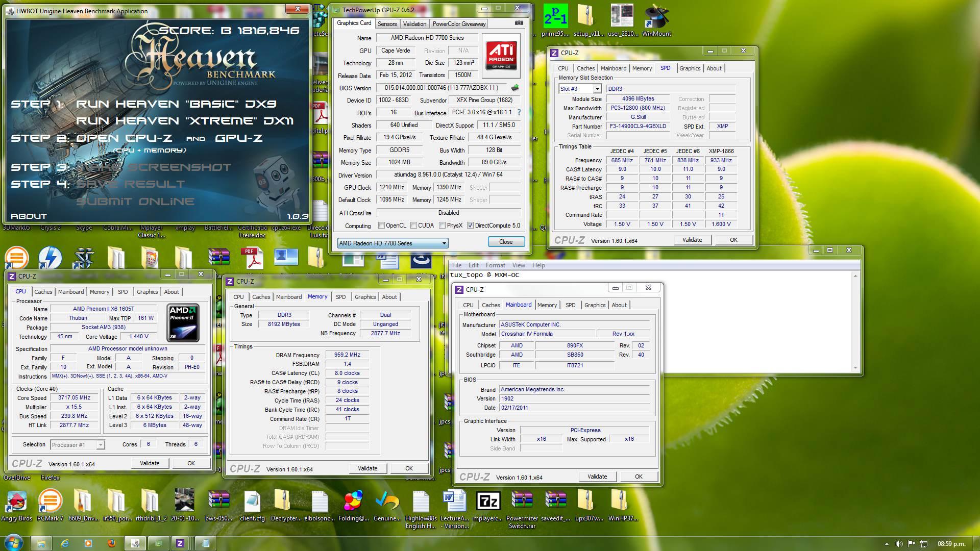The width and height of the screenshot is (980, 551).
Task: Open the taskbar clock showing 08:59 p.m.
Action: 951,544
